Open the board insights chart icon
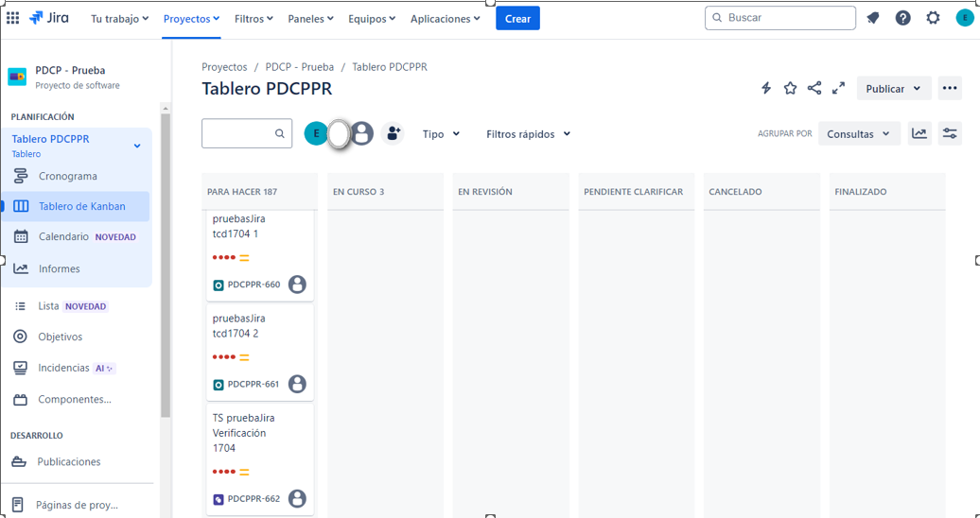 919,133
